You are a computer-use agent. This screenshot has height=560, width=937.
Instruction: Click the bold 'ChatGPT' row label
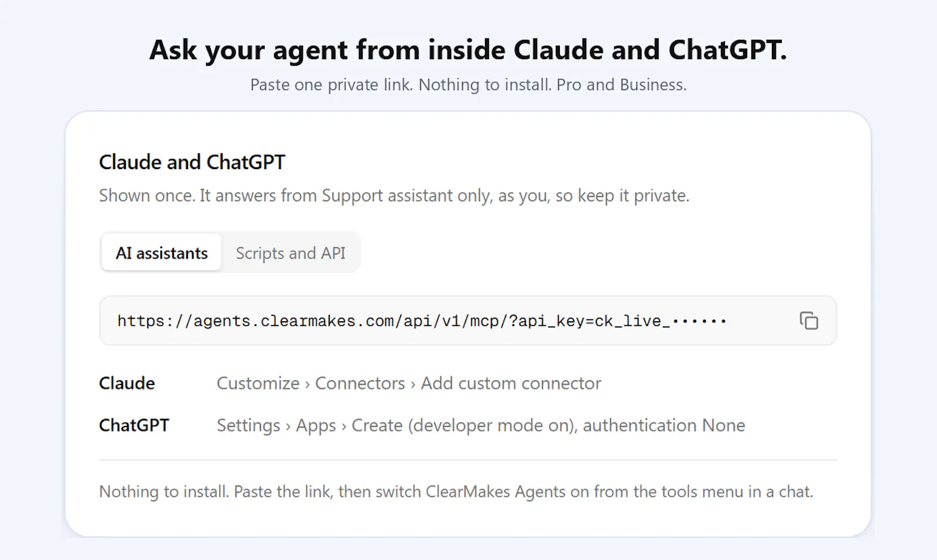coord(134,425)
